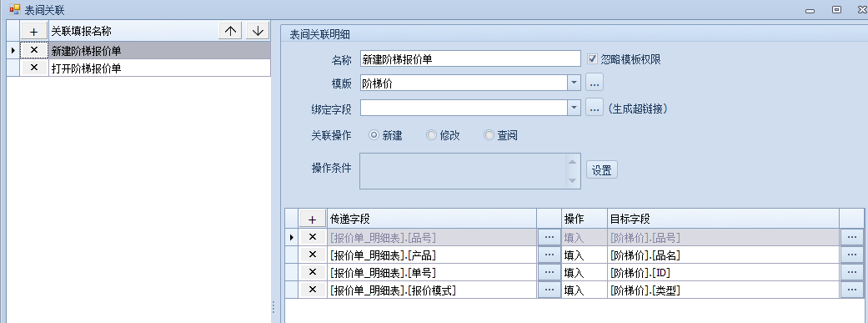Open target field picker for [阶梯价].[品名]
This screenshot has height=323, width=868.
click(852, 255)
